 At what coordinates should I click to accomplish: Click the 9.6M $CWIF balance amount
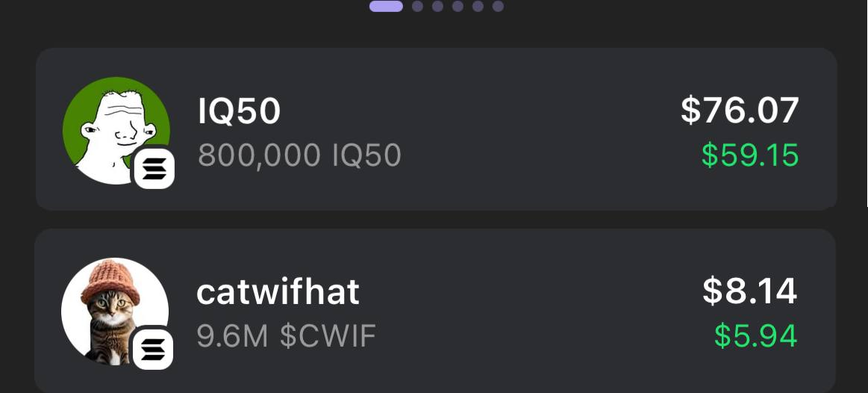point(286,336)
